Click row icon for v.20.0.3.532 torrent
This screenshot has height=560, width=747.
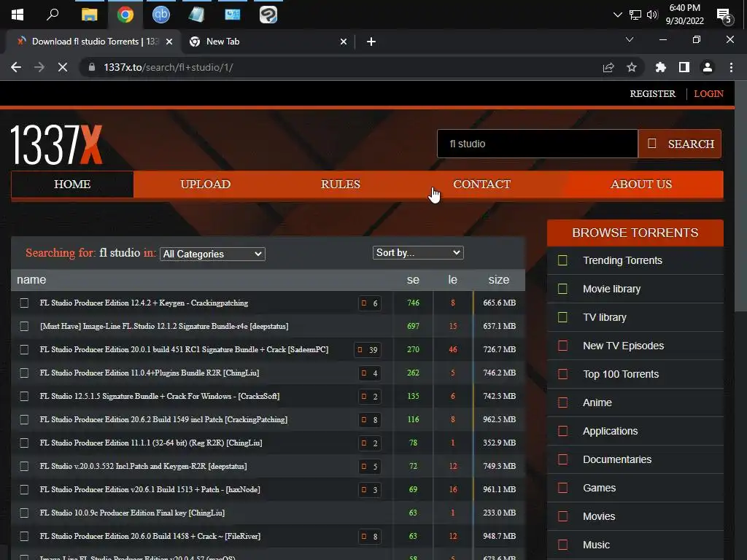point(24,466)
